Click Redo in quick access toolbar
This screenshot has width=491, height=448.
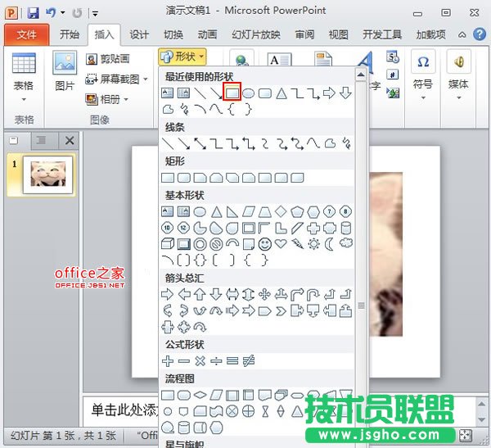[x=77, y=13]
